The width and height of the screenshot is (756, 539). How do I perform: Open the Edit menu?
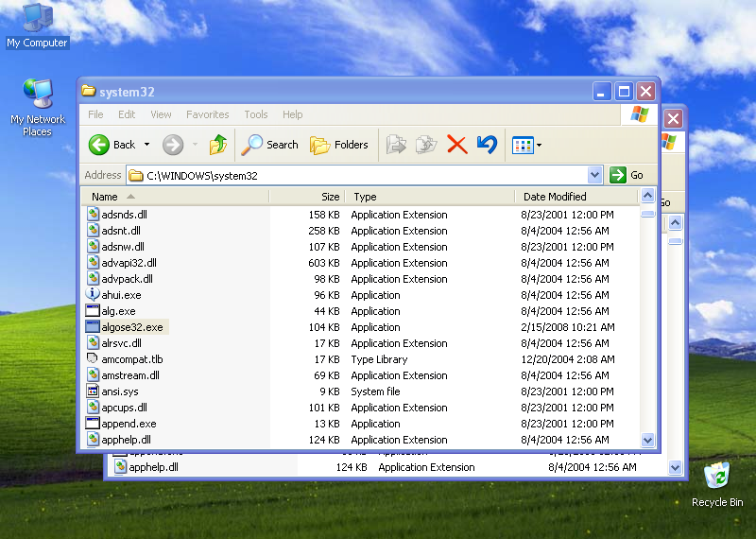click(127, 114)
